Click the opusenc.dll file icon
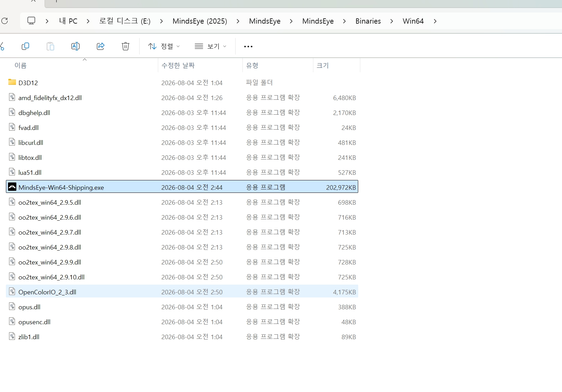This screenshot has width=562, height=392. 12,321
